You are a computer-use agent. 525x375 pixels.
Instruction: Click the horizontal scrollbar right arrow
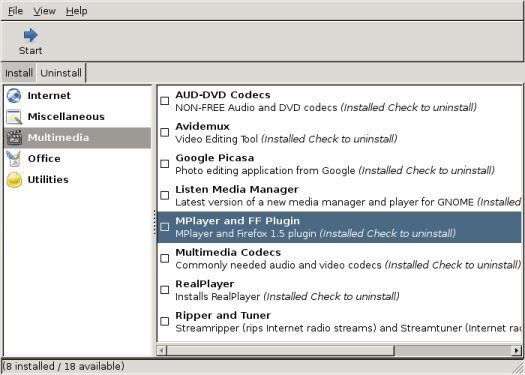pyautogui.click(x=516, y=351)
